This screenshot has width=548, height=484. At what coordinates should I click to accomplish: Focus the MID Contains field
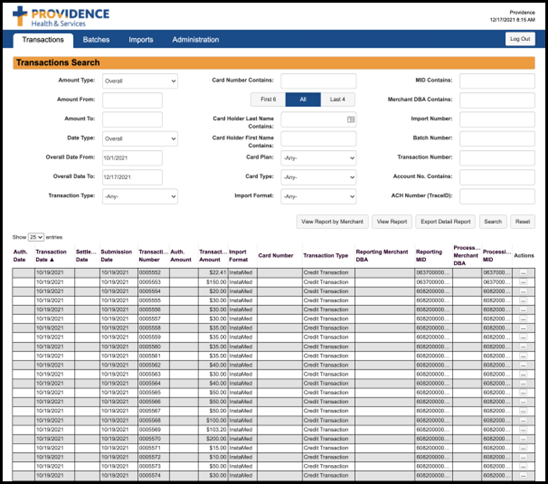pyautogui.click(x=497, y=81)
